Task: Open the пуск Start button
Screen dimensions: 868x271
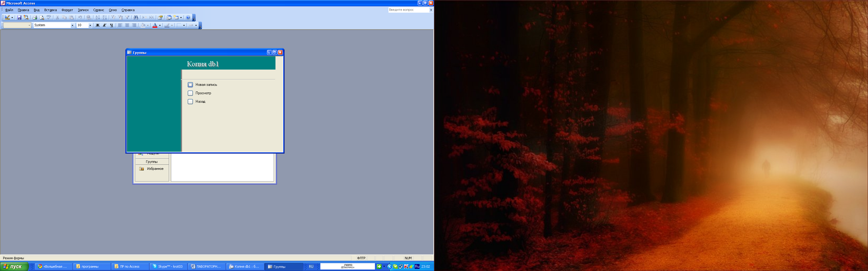Action: pos(14,266)
